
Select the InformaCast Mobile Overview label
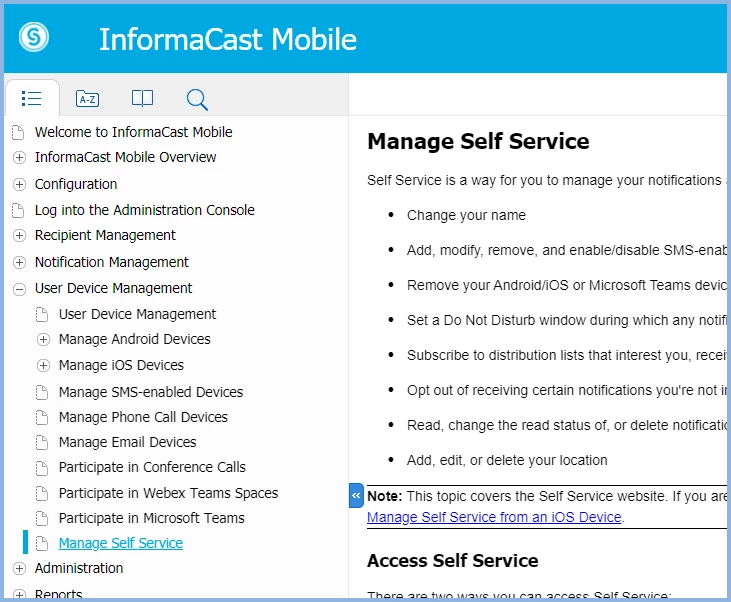[125, 158]
